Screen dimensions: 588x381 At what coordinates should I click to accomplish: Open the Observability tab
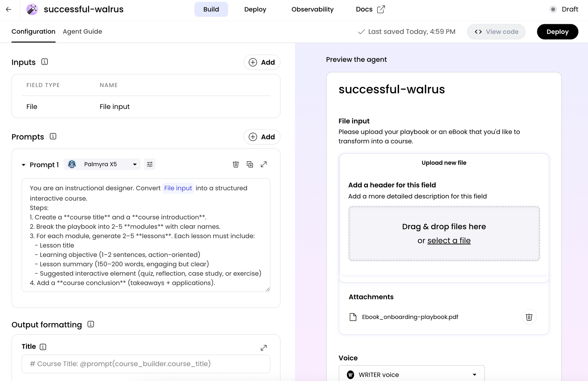pyautogui.click(x=312, y=9)
